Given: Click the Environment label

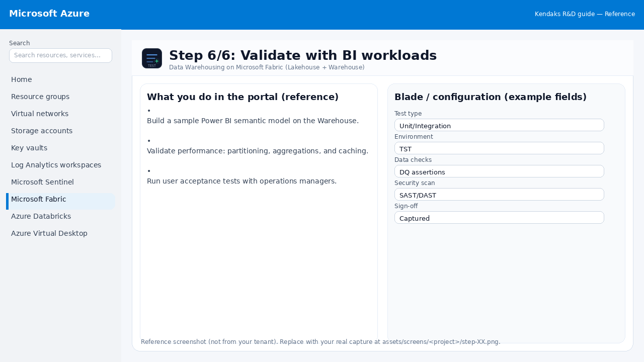Looking at the screenshot, I should (x=414, y=137).
